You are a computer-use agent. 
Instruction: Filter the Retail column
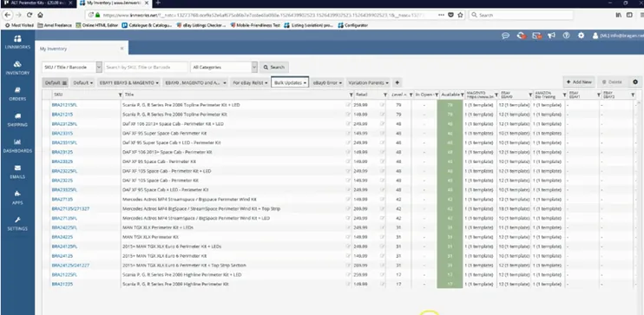[x=385, y=95]
